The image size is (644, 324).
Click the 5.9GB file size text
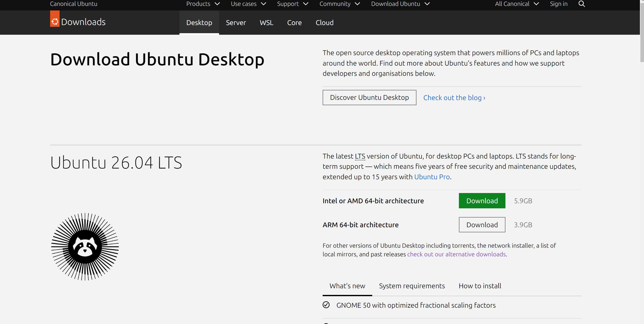pos(523,201)
